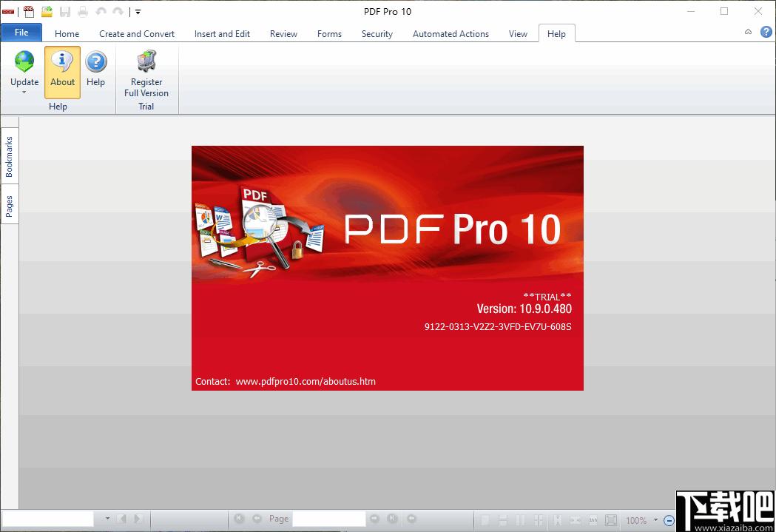Click the Update globe icon
Image resolution: width=776 pixels, height=532 pixels.
24,62
